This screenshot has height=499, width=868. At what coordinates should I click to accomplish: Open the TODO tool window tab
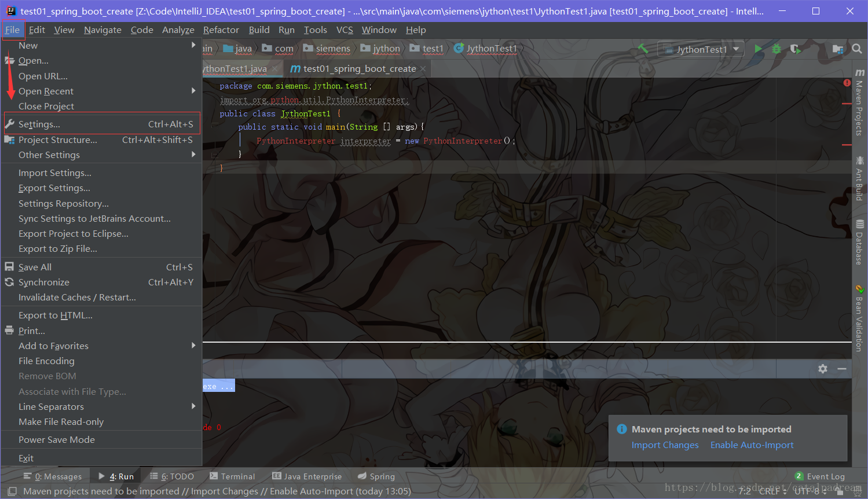click(172, 476)
